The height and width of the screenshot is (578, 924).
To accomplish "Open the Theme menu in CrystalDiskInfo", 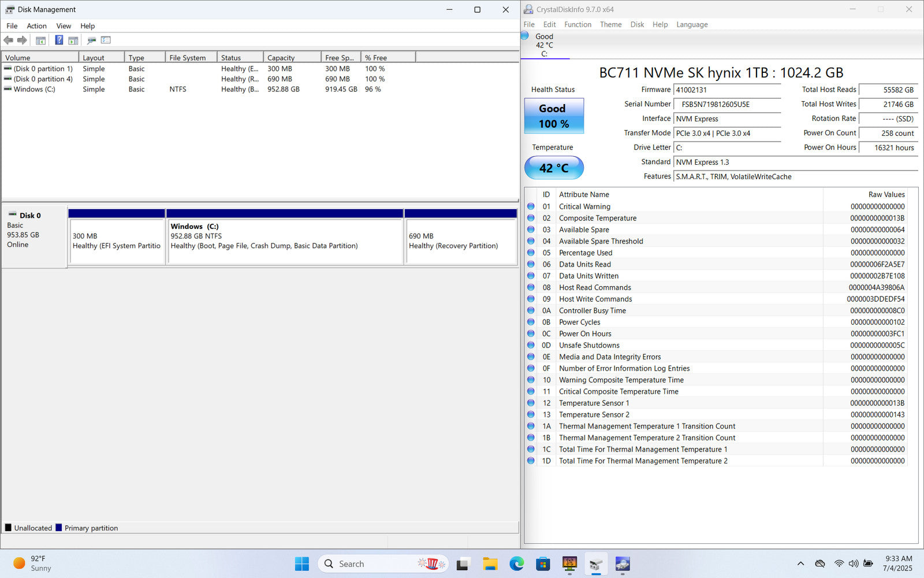I will (x=610, y=24).
